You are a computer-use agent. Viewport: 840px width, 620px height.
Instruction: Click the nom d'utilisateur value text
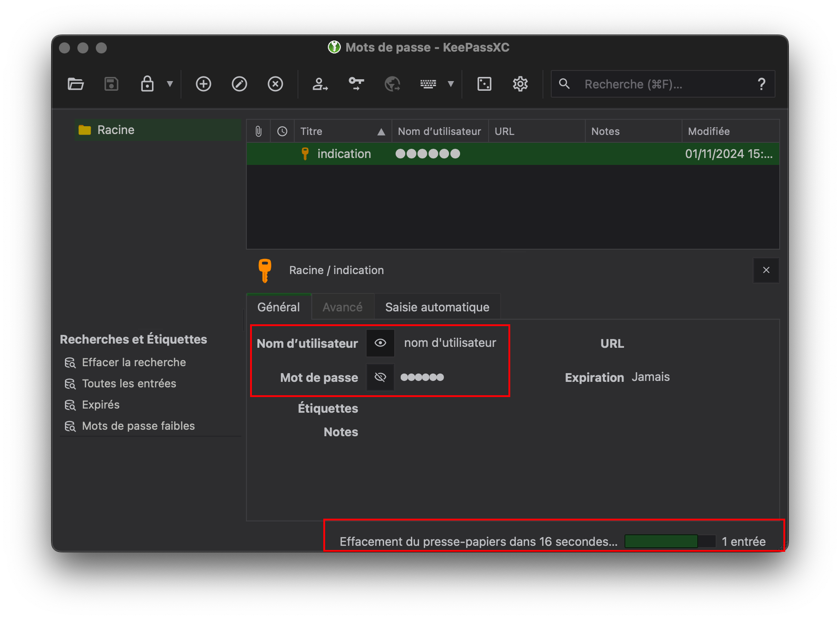tap(450, 343)
